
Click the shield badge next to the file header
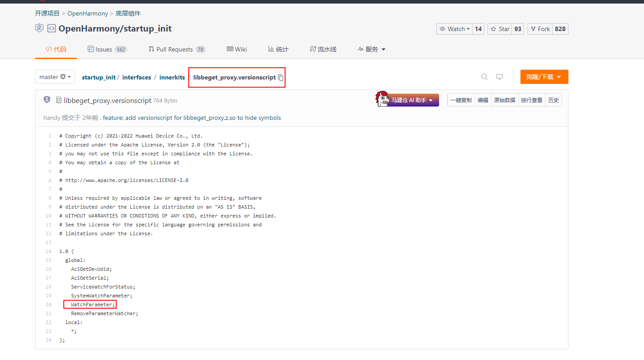(47, 99)
